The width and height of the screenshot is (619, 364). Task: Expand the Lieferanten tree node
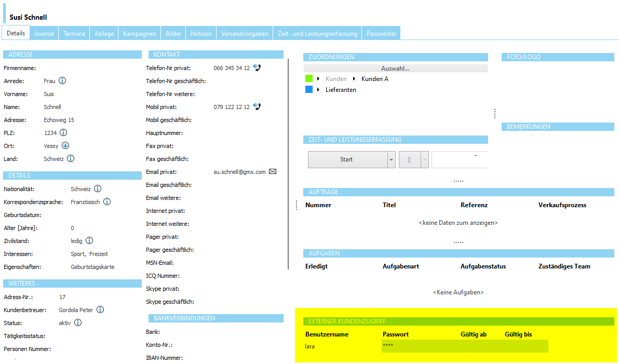click(318, 90)
